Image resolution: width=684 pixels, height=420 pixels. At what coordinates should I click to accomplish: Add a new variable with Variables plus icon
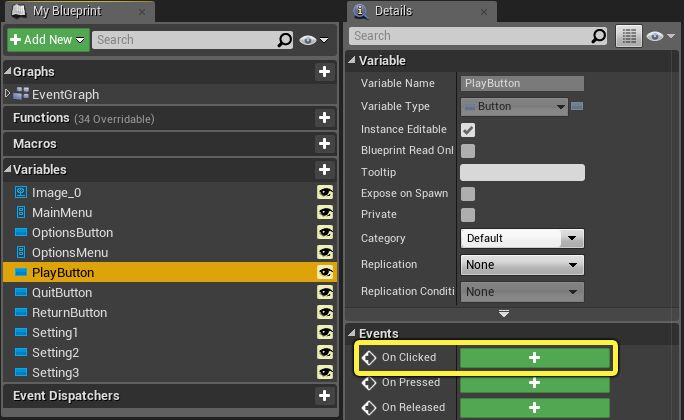point(324,170)
